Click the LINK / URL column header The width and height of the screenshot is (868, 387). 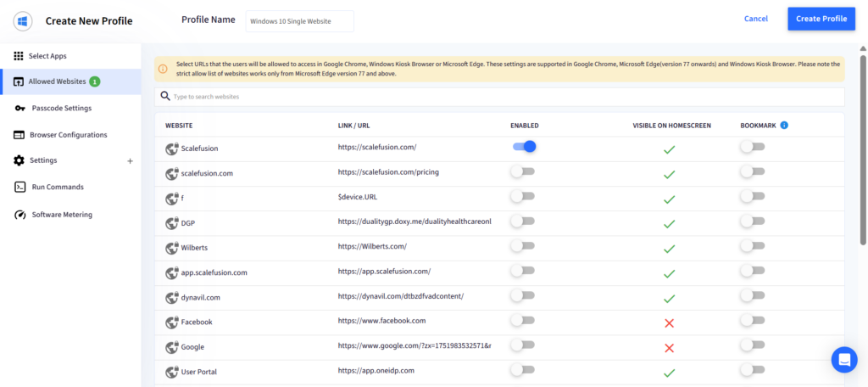(353, 126)
